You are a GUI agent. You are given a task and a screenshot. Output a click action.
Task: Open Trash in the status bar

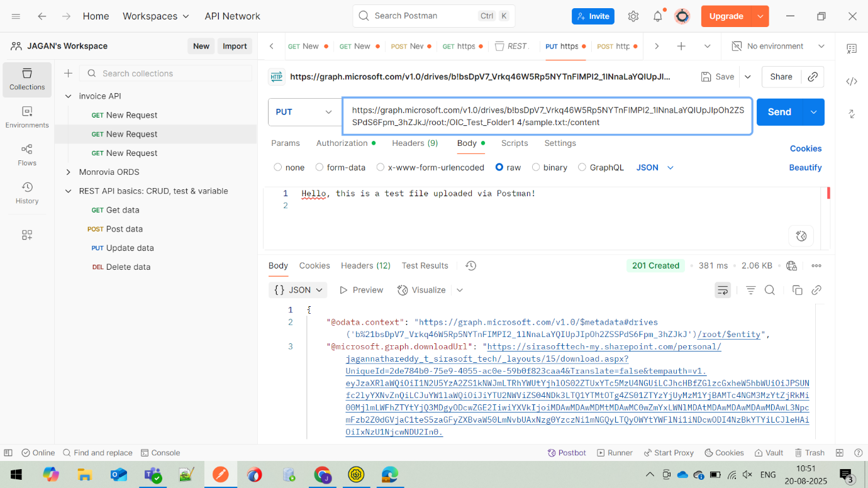810,453
